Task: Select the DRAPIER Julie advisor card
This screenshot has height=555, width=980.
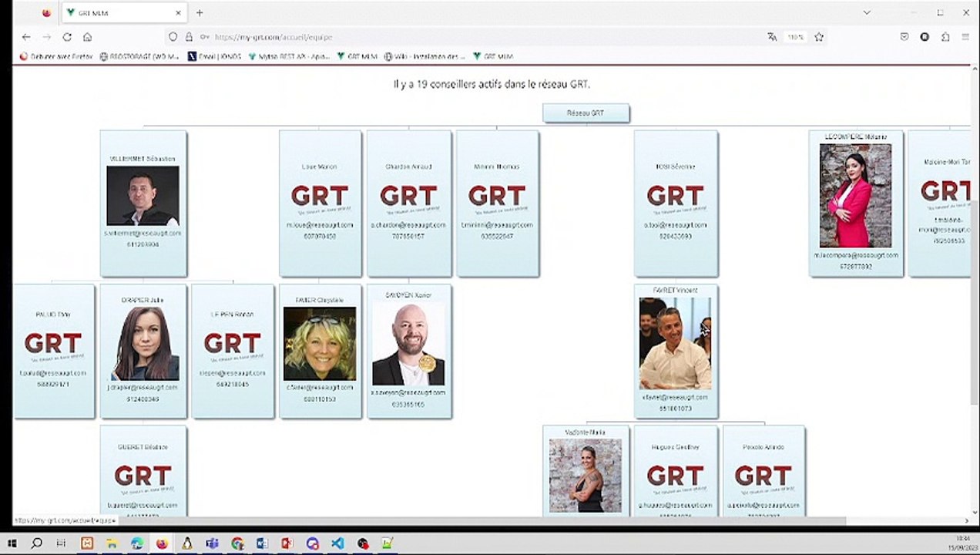Action: point(143,351)
